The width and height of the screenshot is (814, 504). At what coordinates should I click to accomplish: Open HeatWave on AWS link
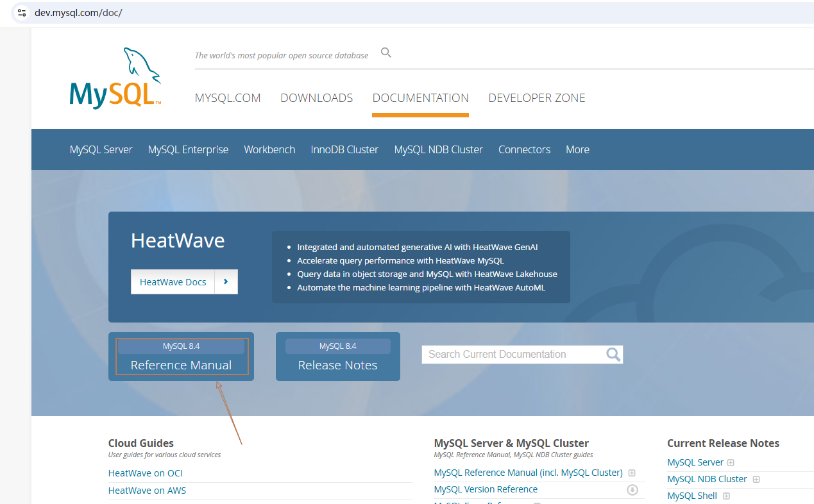point(147,491)
